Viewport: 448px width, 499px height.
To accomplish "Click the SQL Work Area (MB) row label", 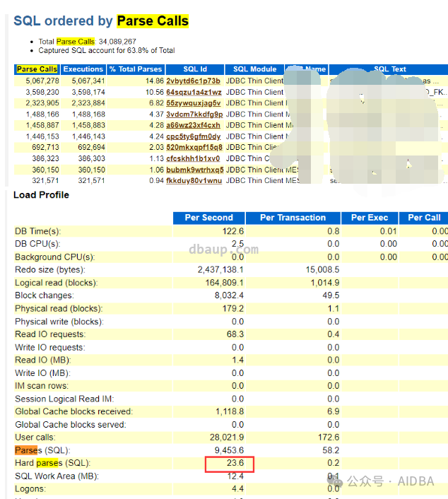I will [57, 476].
